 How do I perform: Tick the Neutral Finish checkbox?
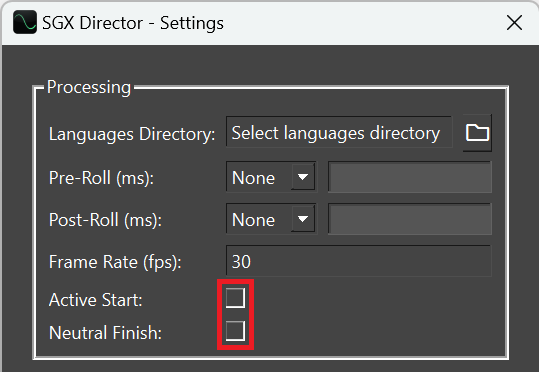click(x=235, y=331)
